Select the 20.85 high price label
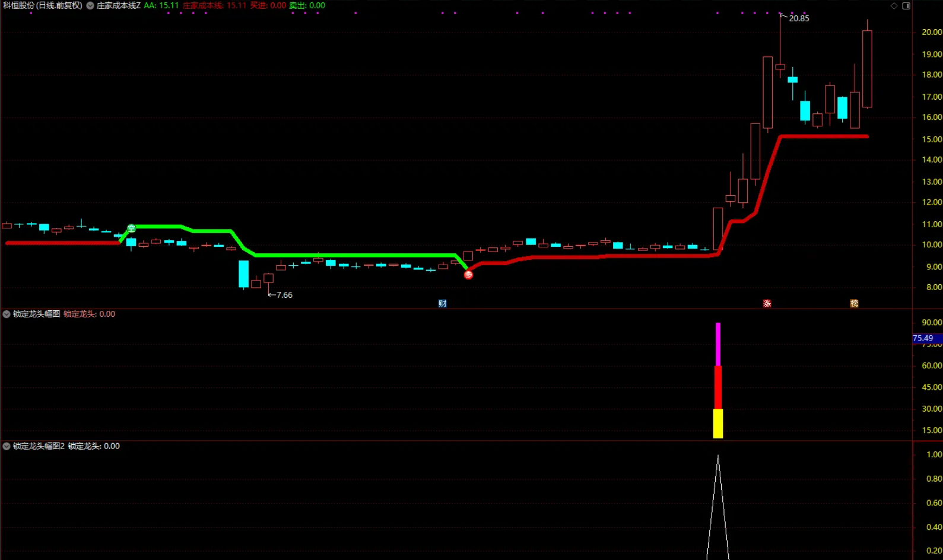The width and height of the screenshot is (943, 560). click(x=799, y=18)
